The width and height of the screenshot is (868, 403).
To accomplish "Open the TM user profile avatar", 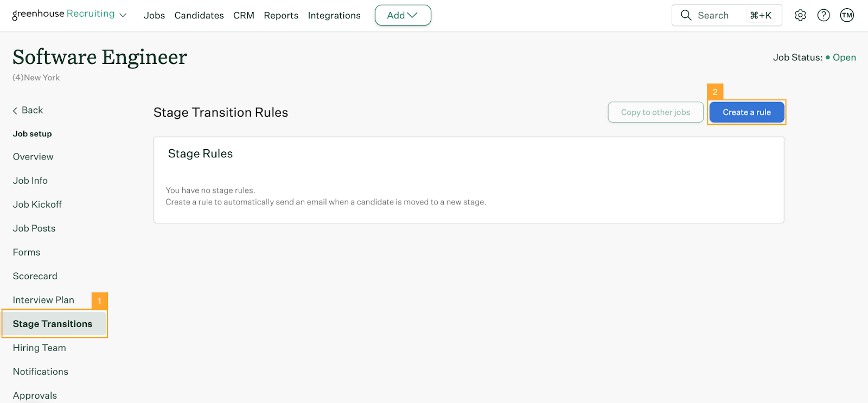I will [847, 15].
